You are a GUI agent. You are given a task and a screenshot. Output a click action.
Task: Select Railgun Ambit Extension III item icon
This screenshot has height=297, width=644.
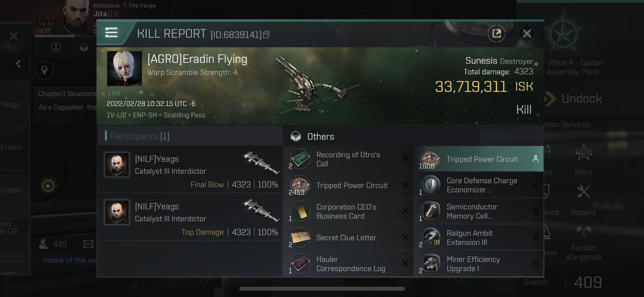click(431, 237)
